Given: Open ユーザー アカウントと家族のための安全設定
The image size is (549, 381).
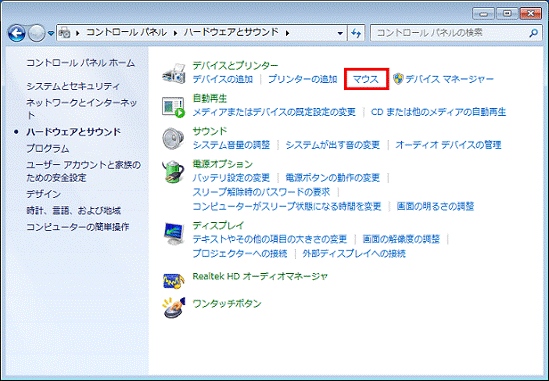Looking at the screenshot, I should [x=83, y=171].
